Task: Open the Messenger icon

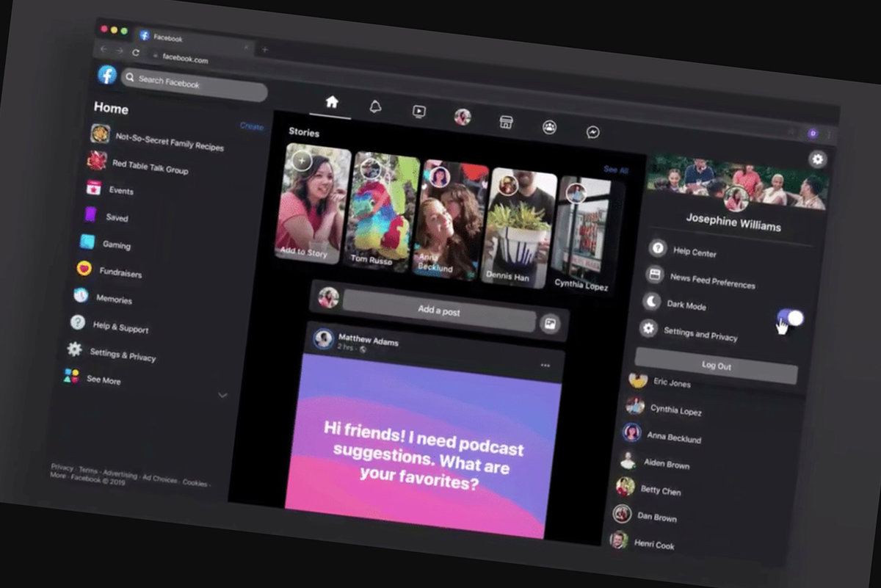Action: 592,132
